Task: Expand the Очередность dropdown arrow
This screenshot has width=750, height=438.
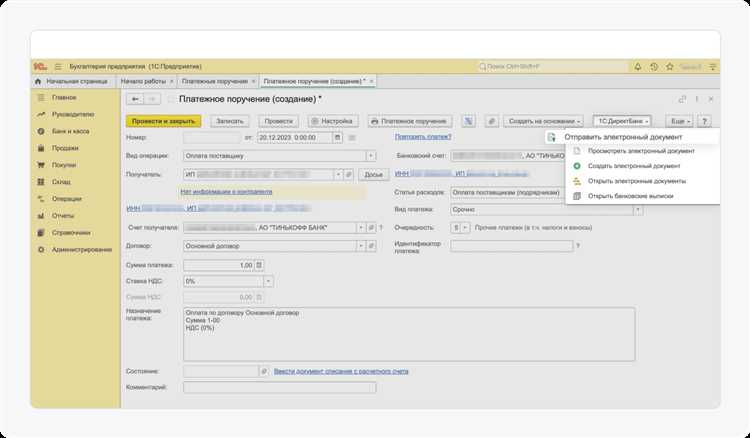Action: [x=465, y=228]
